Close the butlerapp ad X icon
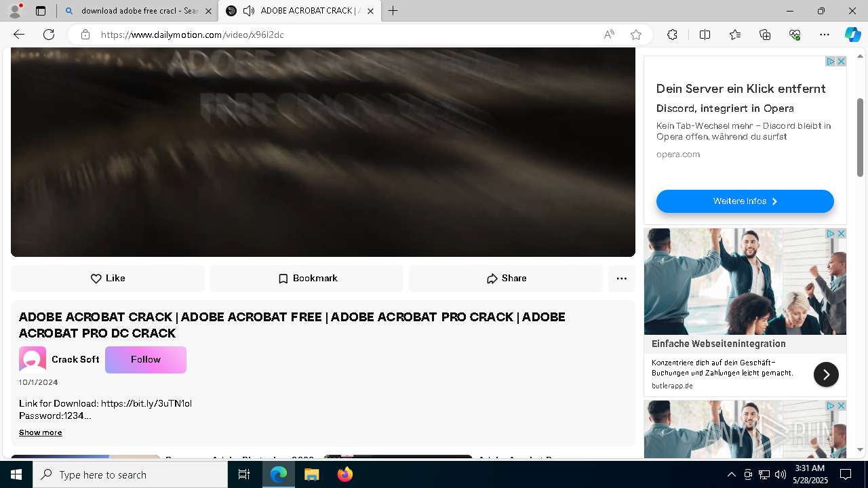Viewport: 868px width, 488px height. click(x=841, y=234)
